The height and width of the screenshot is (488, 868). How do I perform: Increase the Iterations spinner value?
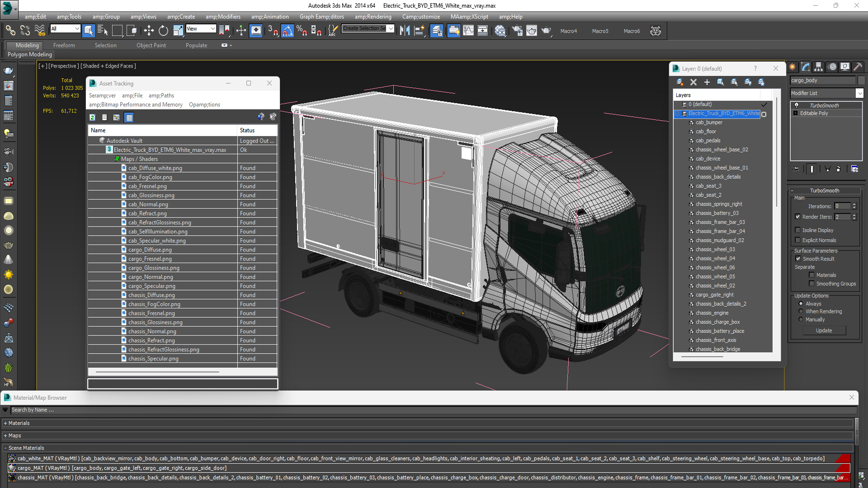click(x=854, y=204)
